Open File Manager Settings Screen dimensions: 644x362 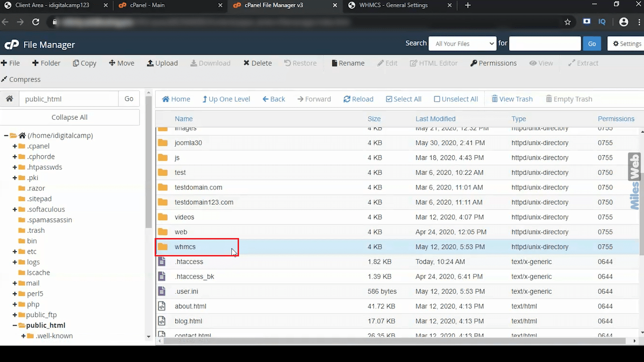pos(626,43)
